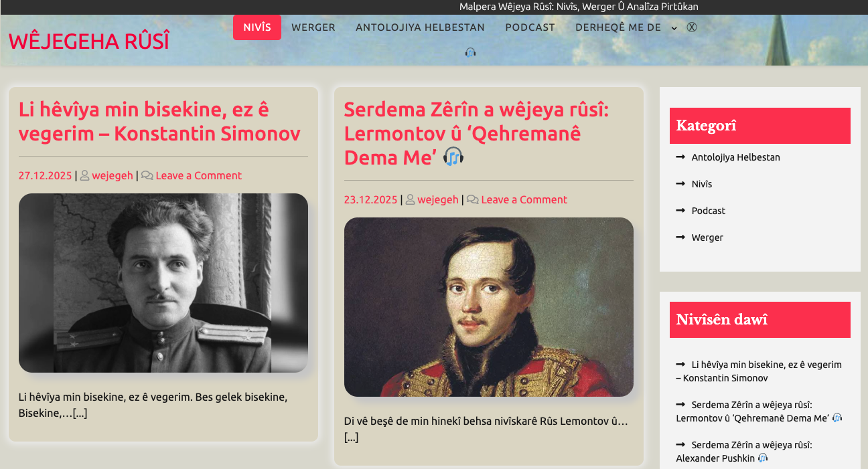This screenshot has width=868, height=469.
Task: Open the WERGER menu item
Action: 313,27
